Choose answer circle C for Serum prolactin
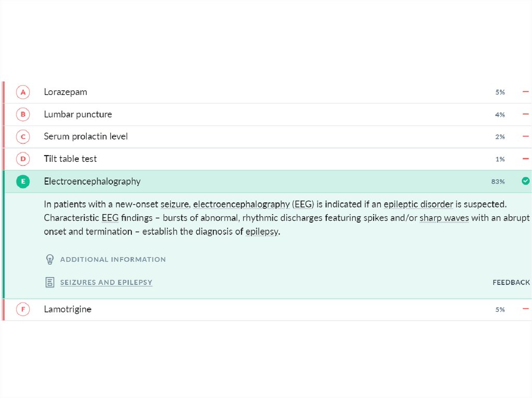This screenshot has height=398, width=532. pyautogui.click(x=23, y=137)
